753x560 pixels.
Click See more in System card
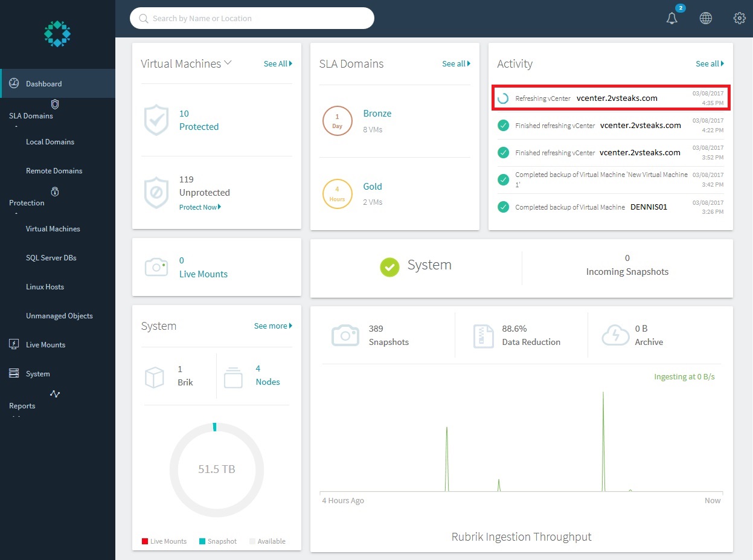click(x=273, y=326)
